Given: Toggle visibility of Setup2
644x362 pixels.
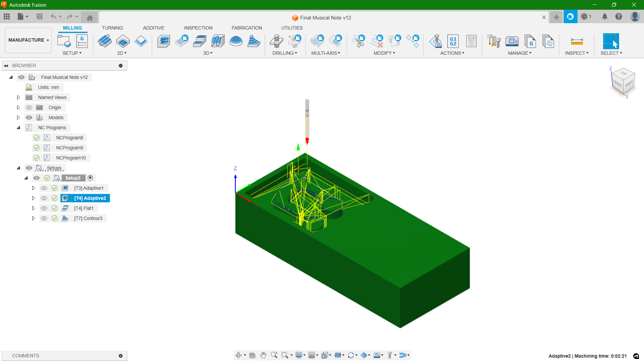Looking at the screenshot, I should tap(37, 178).
